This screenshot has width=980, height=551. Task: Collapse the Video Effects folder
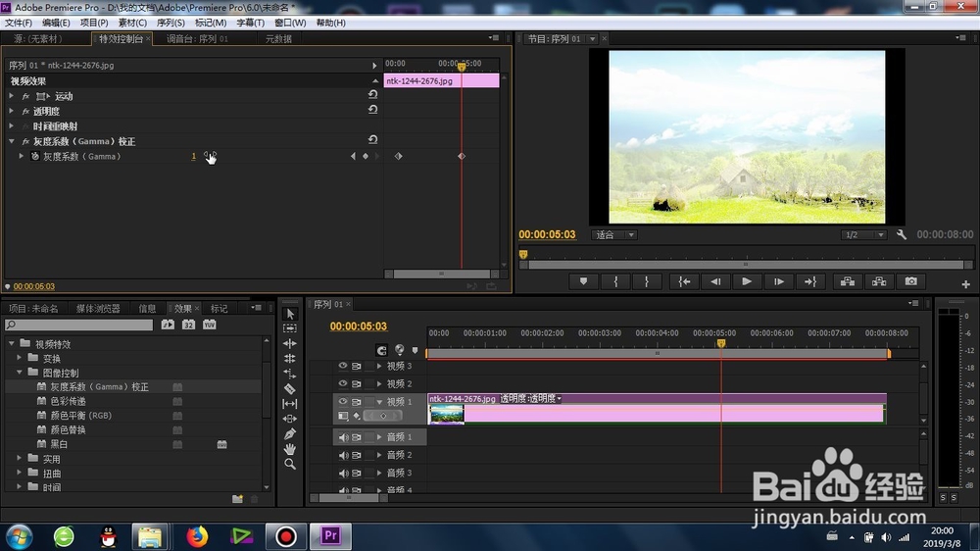pyautogui.click(x=11, y=344)
